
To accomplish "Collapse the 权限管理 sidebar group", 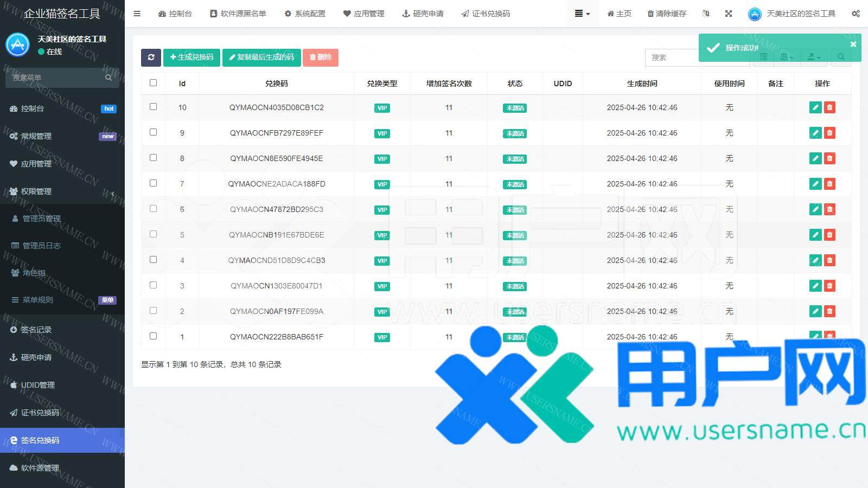I will coord(62,191).
